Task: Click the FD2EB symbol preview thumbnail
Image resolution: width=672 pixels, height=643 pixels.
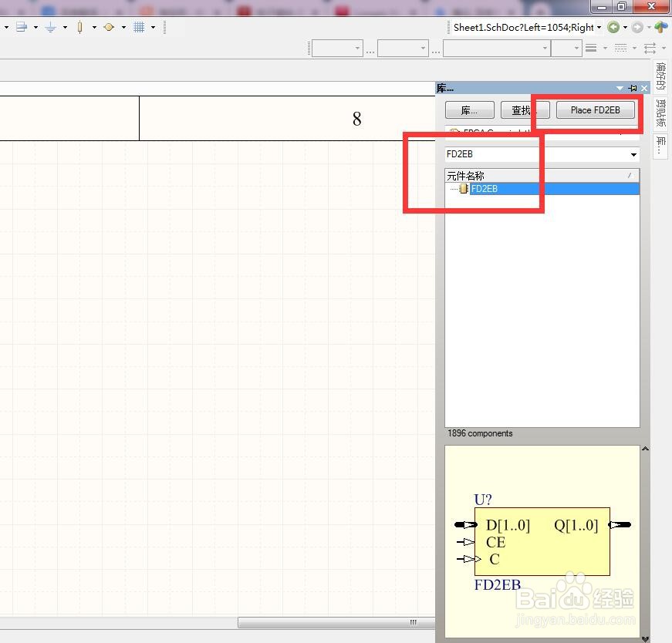Action: 542,542
